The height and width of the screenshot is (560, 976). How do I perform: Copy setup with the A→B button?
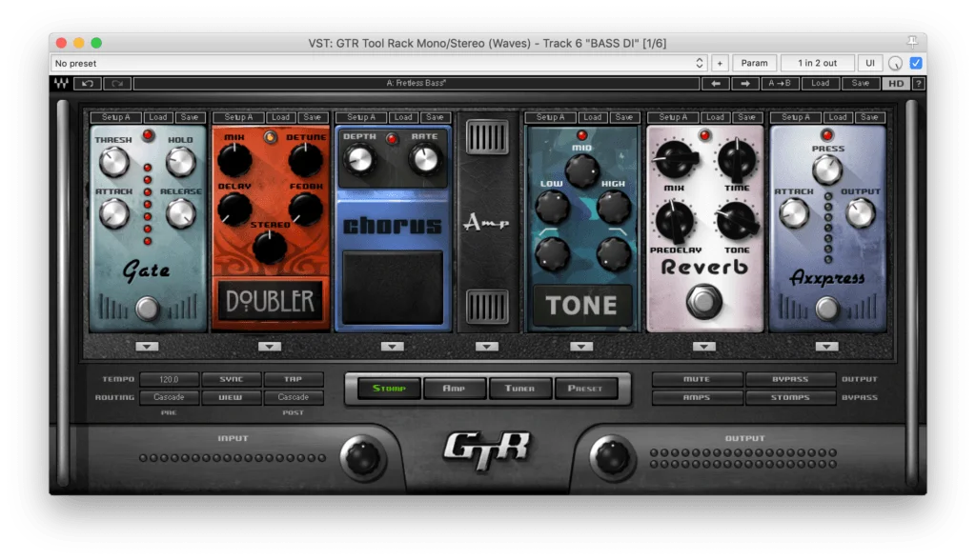coord(780,84)
